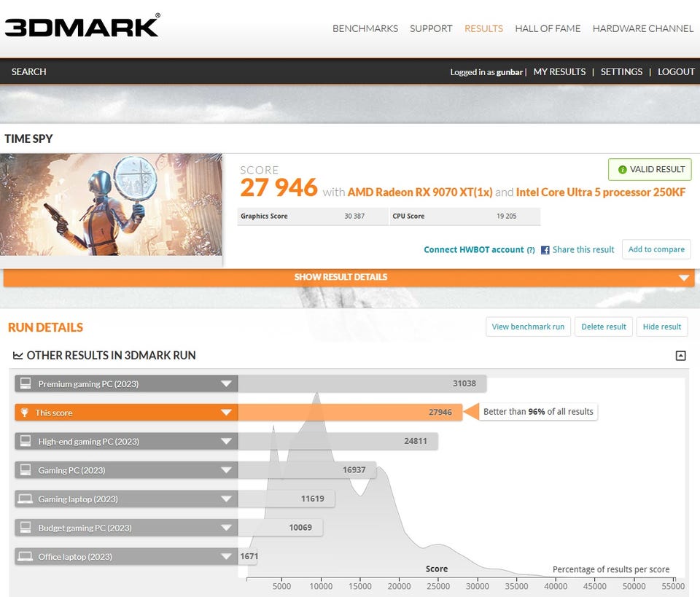Click the chart icon beside Other Results heading
The width and height of the screenshot is (700, 597).
point(17,356)
